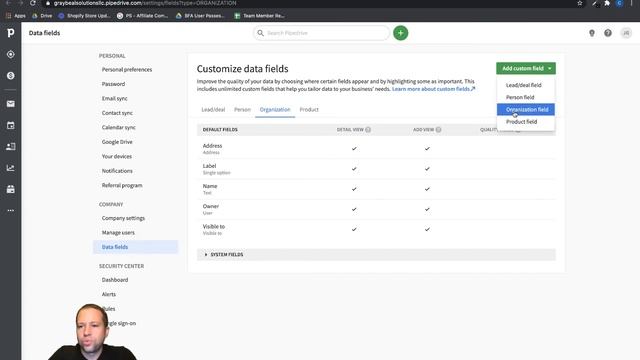Screen dimensions: 640x360
Task: Open Security Center Alerts
Action: click(x=109, y=294)
